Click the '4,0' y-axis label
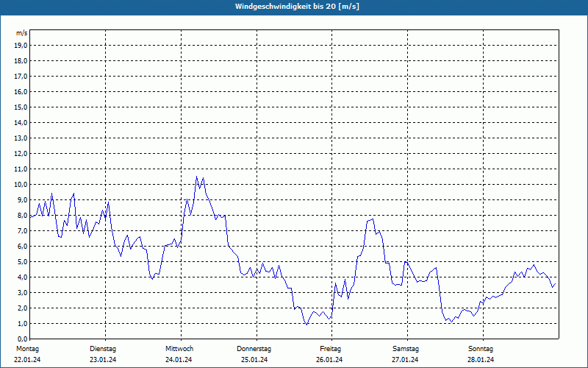This screenshot has height=368, width=588. [x=22, y=277]
